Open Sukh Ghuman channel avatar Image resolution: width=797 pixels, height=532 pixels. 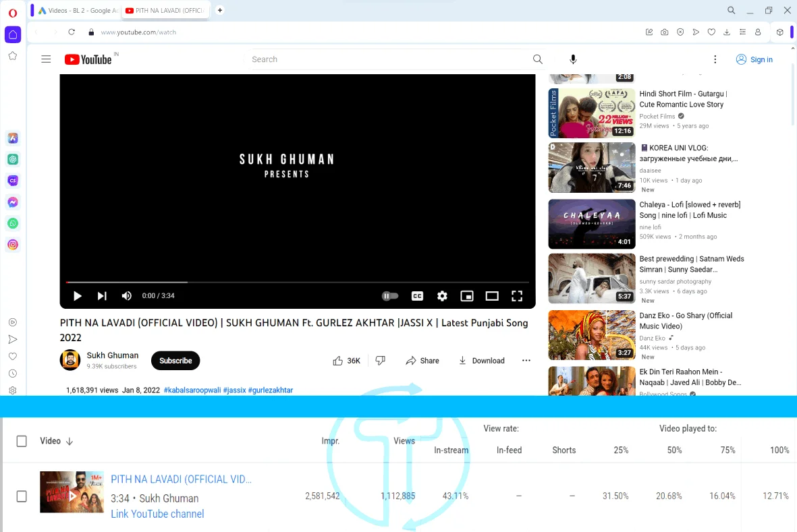point(70,361)
